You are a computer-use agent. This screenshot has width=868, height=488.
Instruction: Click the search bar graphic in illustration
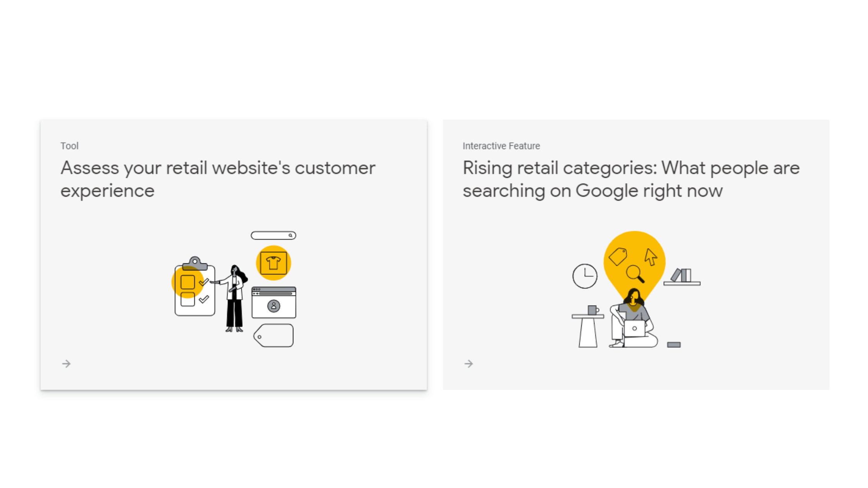click(x=273, y=235)
